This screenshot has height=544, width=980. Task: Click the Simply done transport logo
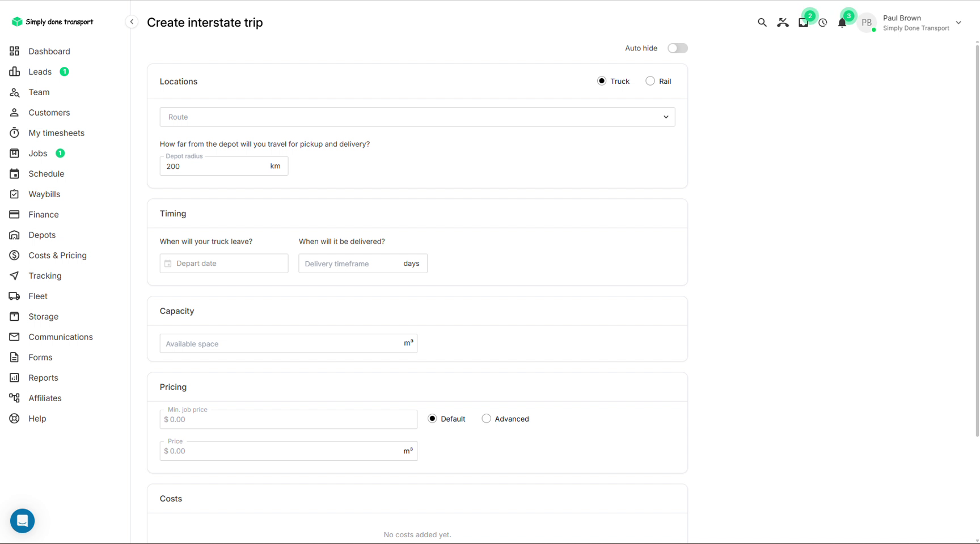pos(52,22)
